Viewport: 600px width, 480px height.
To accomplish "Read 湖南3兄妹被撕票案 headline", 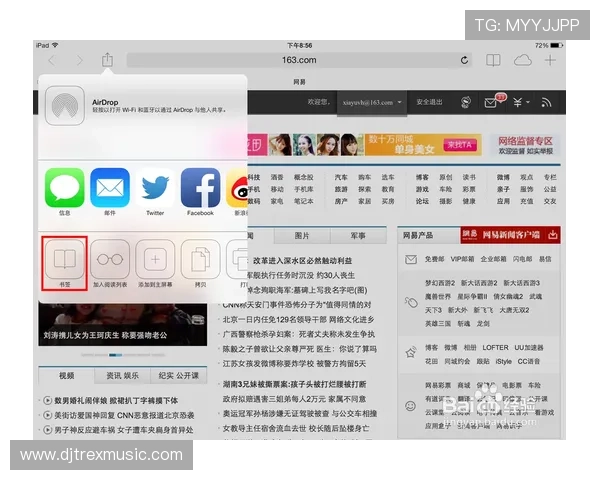I will click(295, 384).
